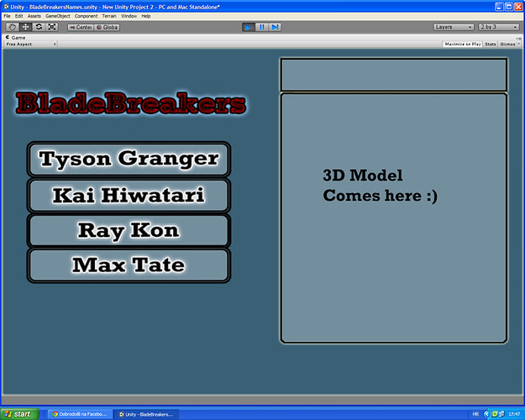Image resolution: width=525 pixels, height=420 pixels.
Task: Toggle the Center pivot mode button
Action: [x=81, y=28]
